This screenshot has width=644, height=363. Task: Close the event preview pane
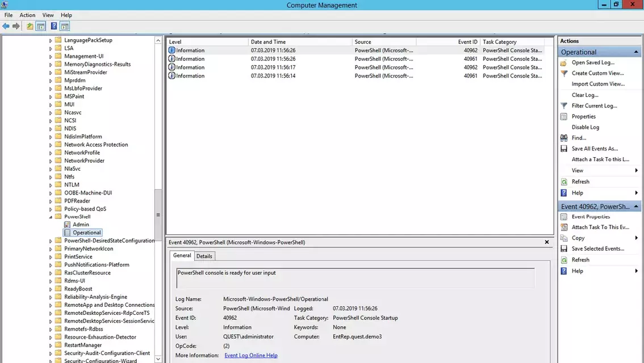tap(547, 242)
